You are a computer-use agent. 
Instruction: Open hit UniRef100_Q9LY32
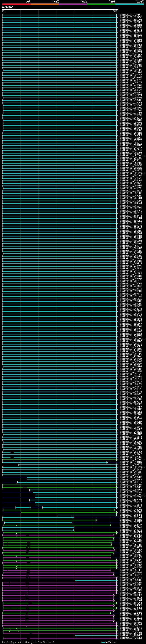131,472
